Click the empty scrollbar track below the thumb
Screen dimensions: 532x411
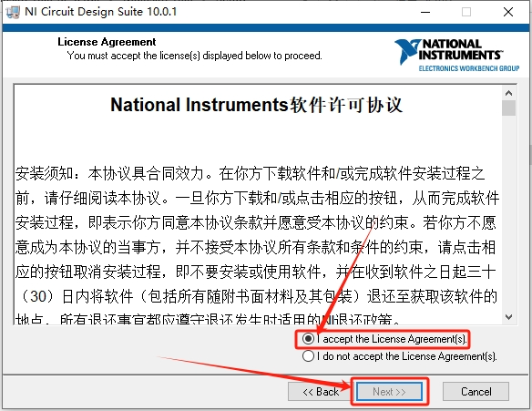click(508, 214)
